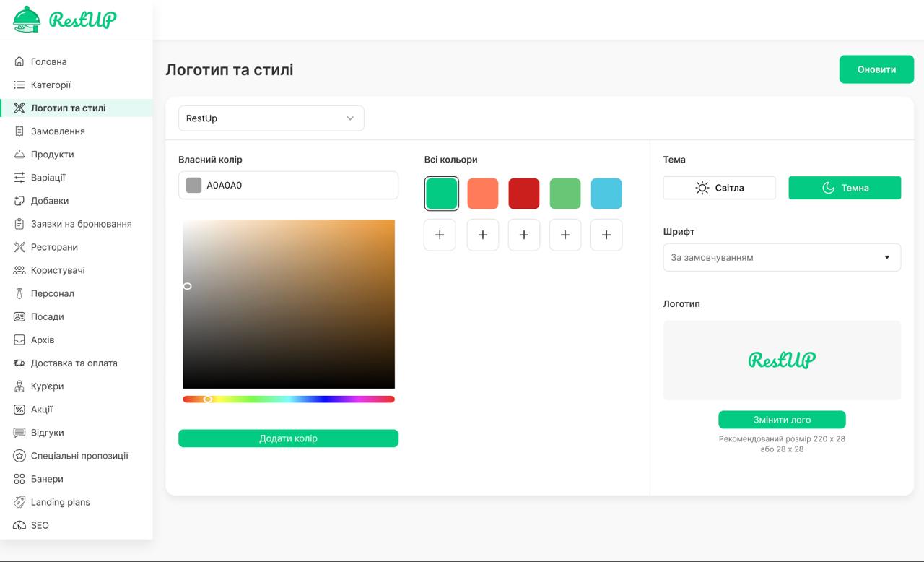Select the Світла light theme option
Image resolution: width=924 pixels, height=562 pixels.
tap(720, 188)
